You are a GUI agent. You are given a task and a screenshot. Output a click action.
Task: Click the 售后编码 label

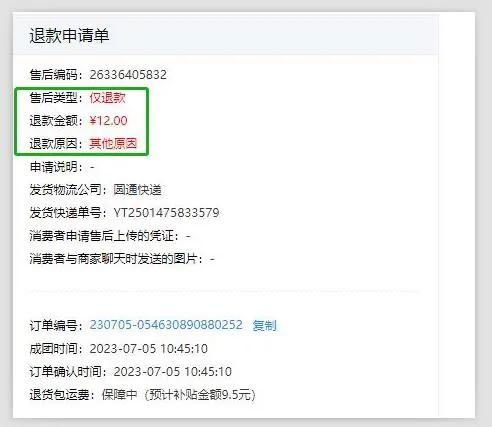pos(53,74)
